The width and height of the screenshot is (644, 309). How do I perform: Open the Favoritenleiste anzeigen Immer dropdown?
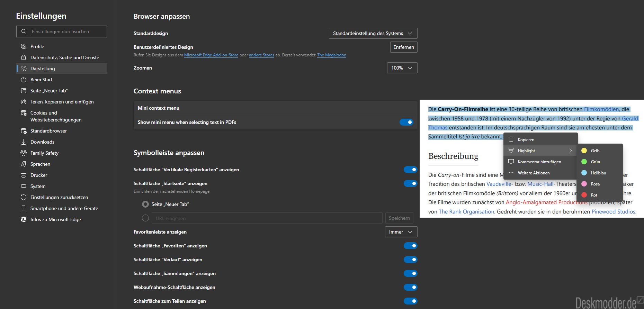401,232
